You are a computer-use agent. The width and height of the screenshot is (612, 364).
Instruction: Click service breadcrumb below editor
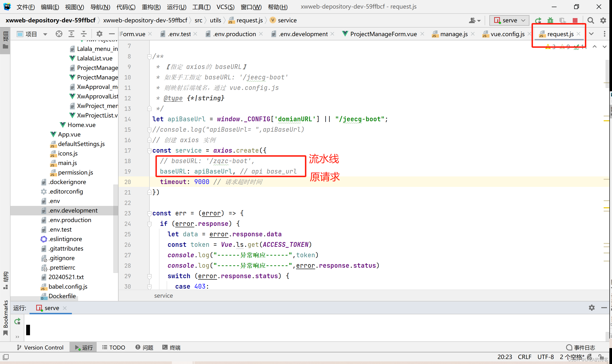click(x=163, y=296)
